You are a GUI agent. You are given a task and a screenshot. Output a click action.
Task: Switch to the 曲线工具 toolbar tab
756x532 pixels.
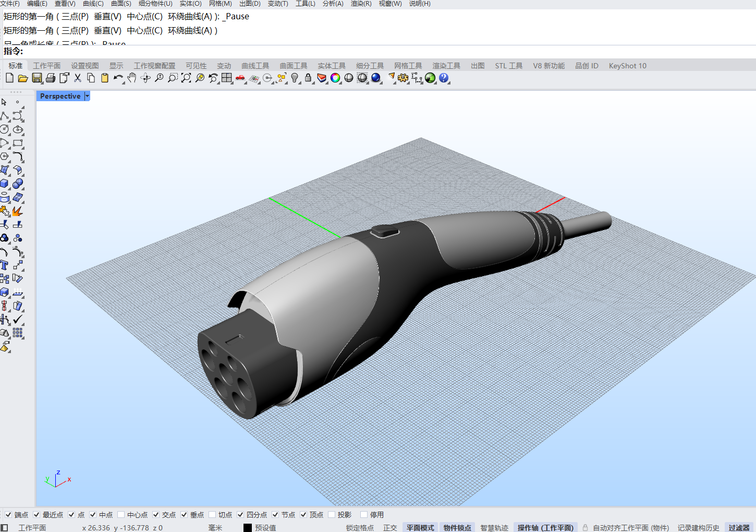[255, 66]
